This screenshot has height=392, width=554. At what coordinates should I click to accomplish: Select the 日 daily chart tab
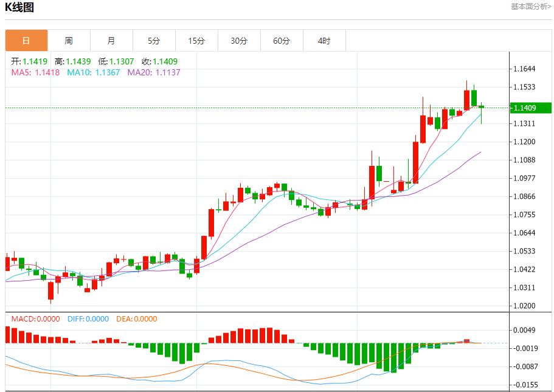coord(26,41)
